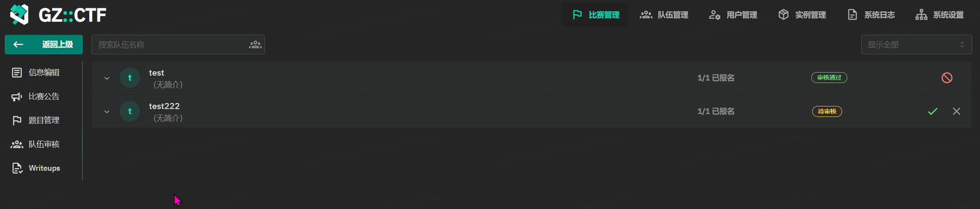Switch to 实例管理 section
This screenshot has height=209, width=980.
pyautogui.click(x=802, y=15)
